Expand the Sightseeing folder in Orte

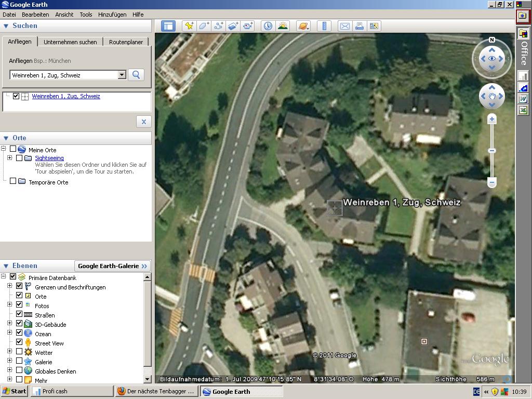9,158
